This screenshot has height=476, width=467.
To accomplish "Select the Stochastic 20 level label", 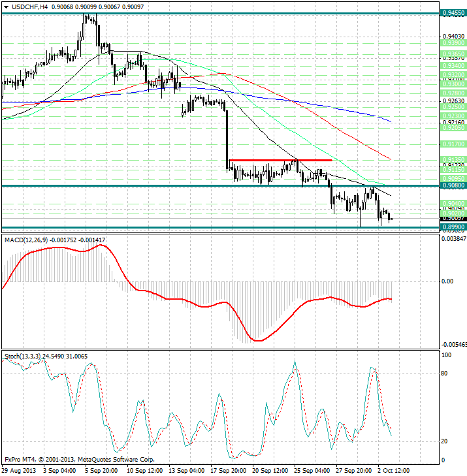I will tap(444, 441).
